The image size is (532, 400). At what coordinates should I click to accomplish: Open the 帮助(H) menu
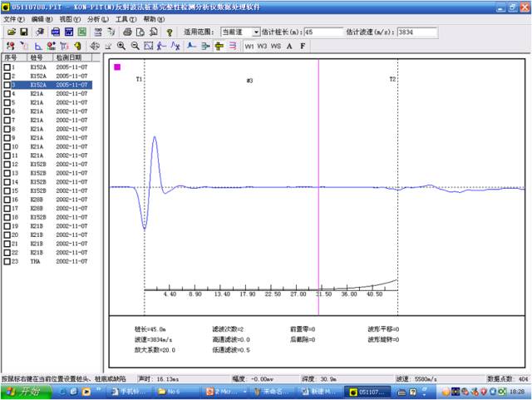coord(154,19)
